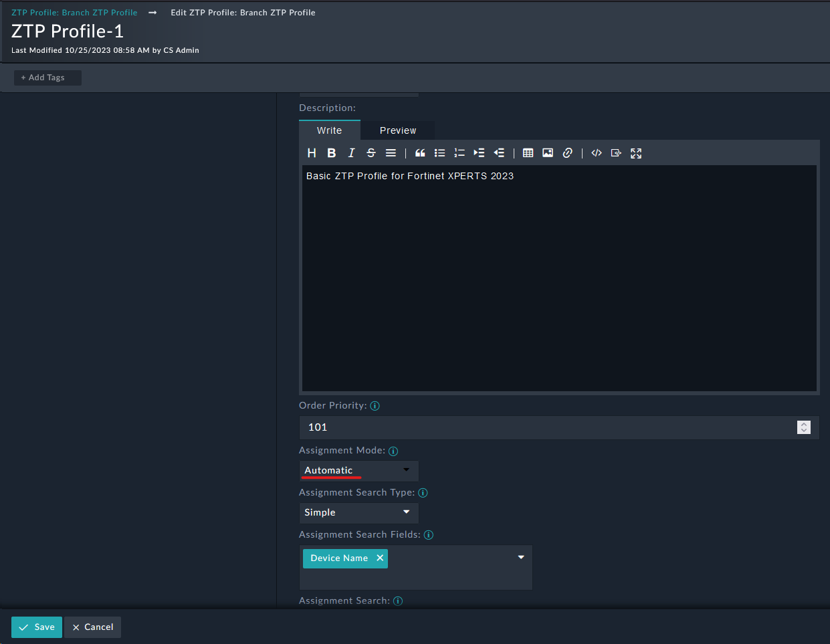Screen dimensions: 830x644
Task: Click into the description text area
Action: (x=559, y=278)
